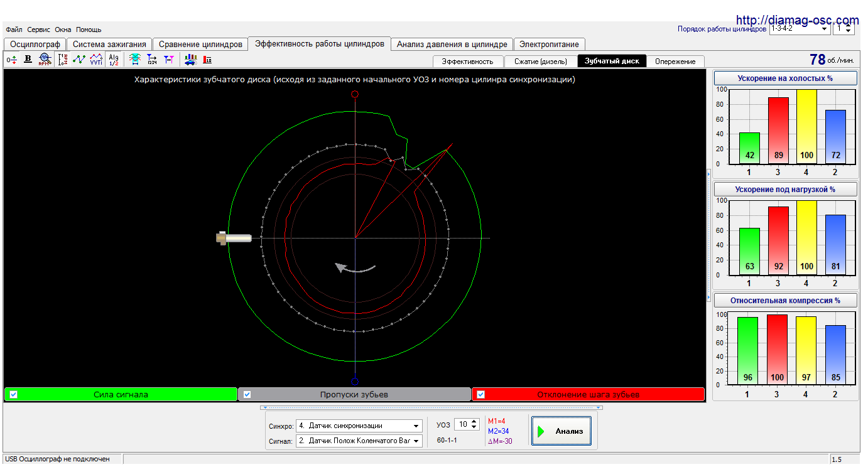Click the Alg 1/2 algorithm icon
The width and height of the screenshot is (868, 467).
pyautogui.click(x=114, y=60)
